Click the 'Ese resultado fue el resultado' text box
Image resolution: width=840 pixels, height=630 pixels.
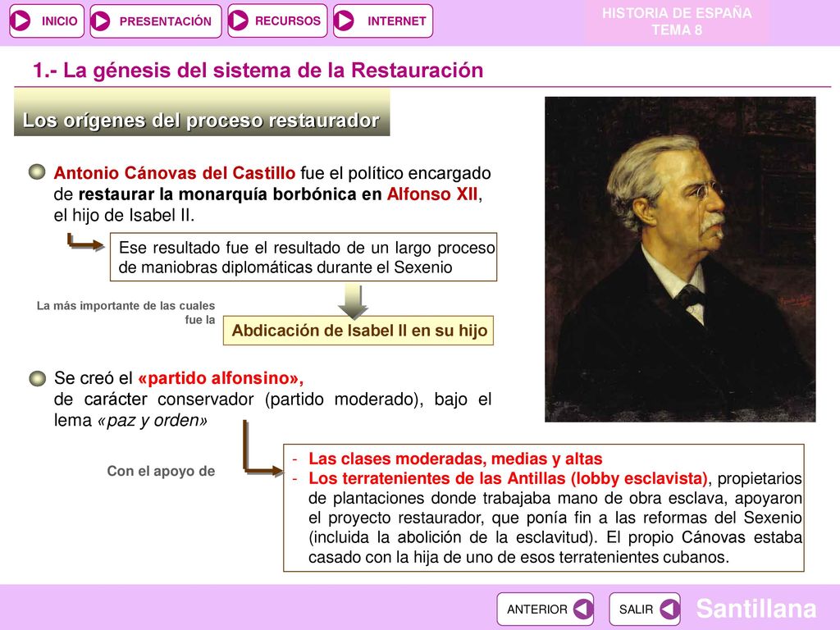pos(304,257)
